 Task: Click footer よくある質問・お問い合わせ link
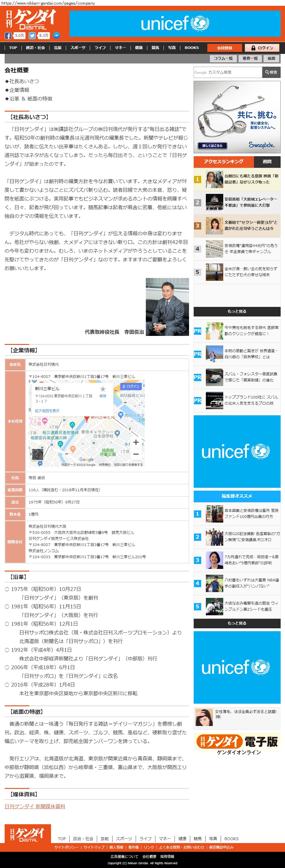coord(181,847)
